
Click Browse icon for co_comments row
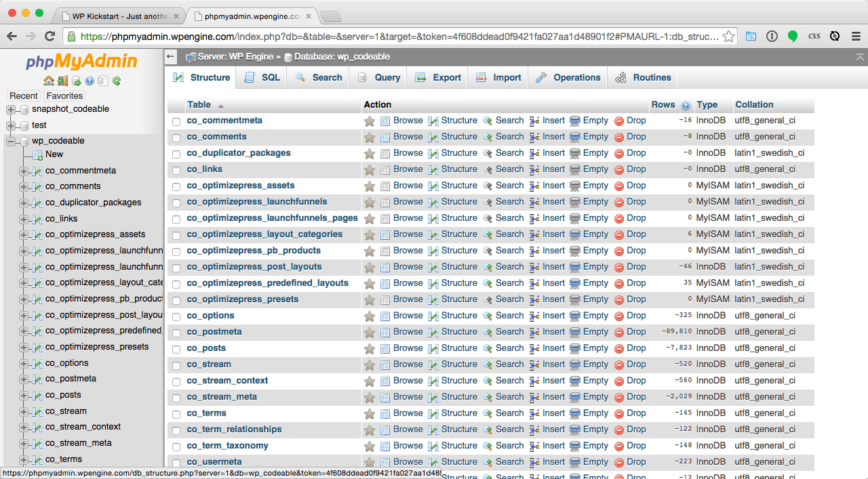tap(385, 137)
